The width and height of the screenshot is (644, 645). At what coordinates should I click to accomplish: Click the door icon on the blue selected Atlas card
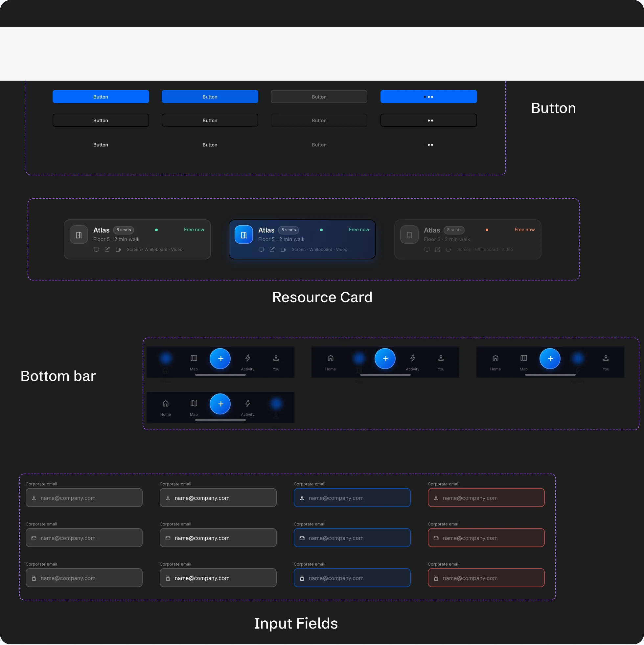243,235
